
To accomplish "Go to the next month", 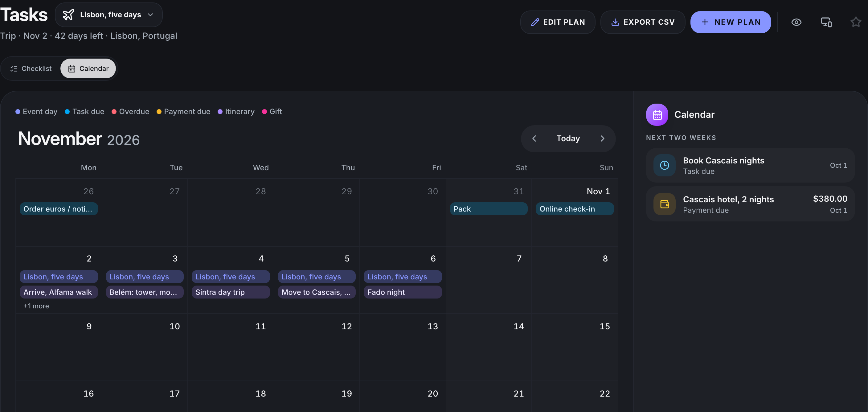I will click(x=603, y=138).
